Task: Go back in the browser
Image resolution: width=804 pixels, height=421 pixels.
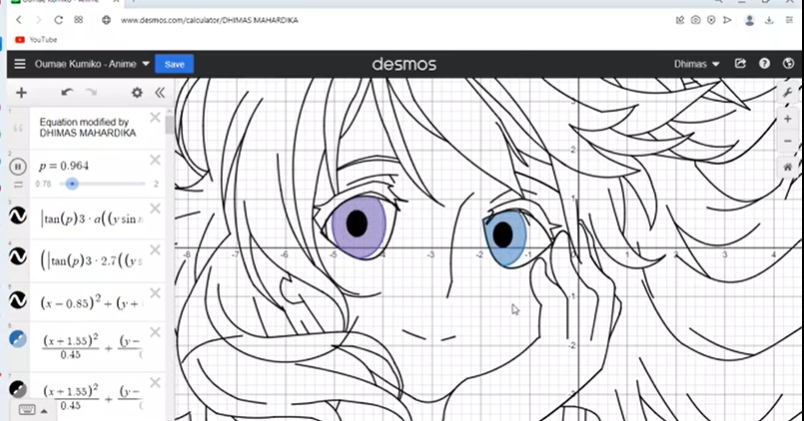Action: click(19, 20)
